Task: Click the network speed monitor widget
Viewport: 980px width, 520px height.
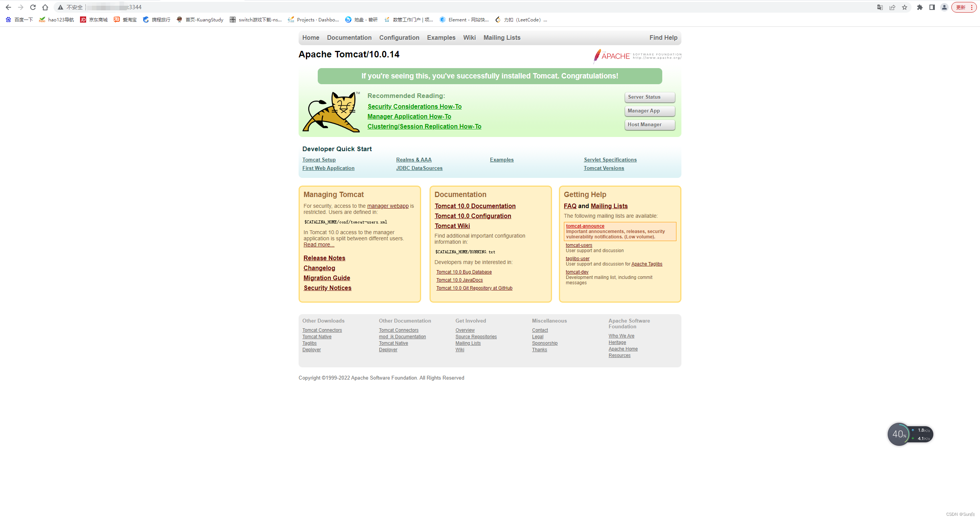Action: [x=910, y=434]
